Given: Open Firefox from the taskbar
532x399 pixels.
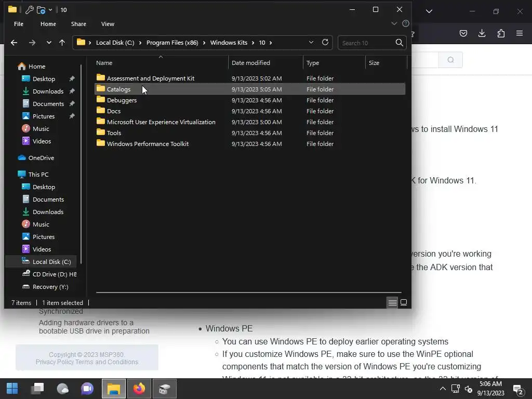Looking at the screenshot, I should [x=139, y=389].
